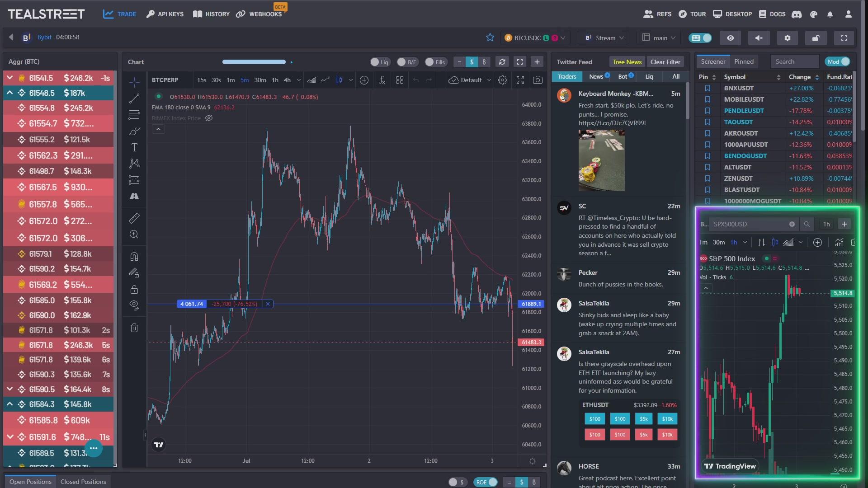Select the trend line drawing tool
Viewport: 868px width, 488px height.
coord(134,99)
